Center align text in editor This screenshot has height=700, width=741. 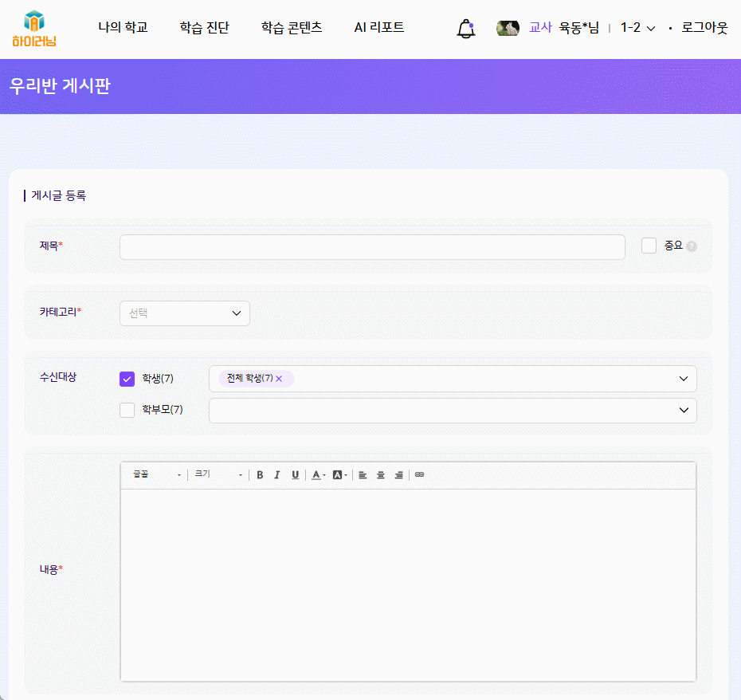(x=381, y=475)
